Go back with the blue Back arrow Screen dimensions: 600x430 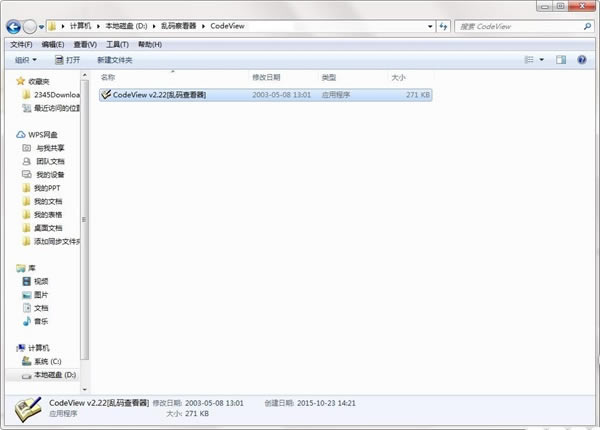pos(13,27)
